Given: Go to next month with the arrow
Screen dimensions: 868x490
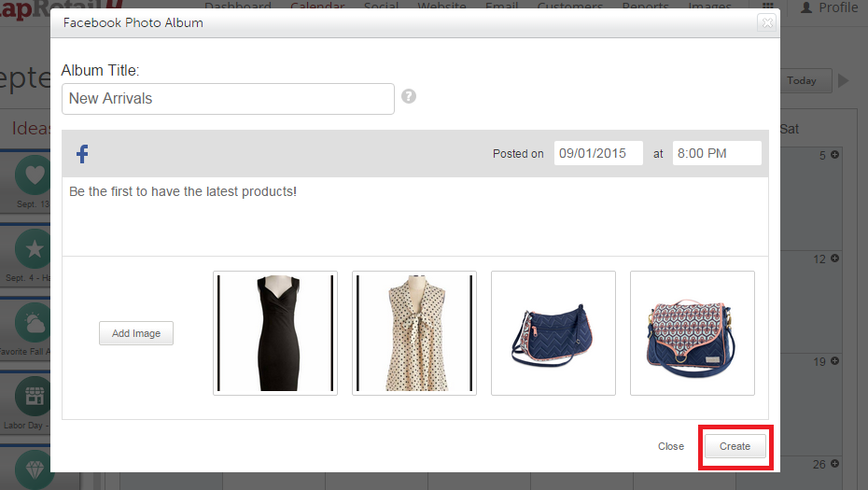Looking at the screenshot, I should click(x=843, y=81).
